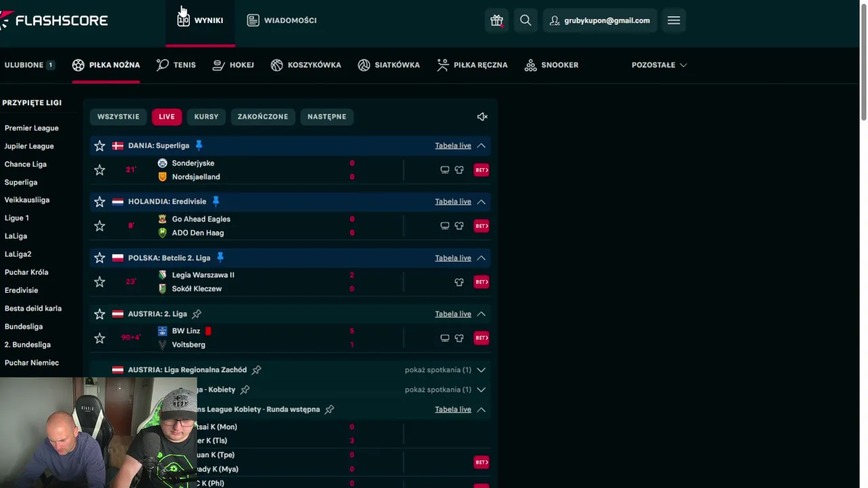Favorite the DANIA Superliga league star
Viewport: 868px width, 488px height.
[x=100, y=146]
